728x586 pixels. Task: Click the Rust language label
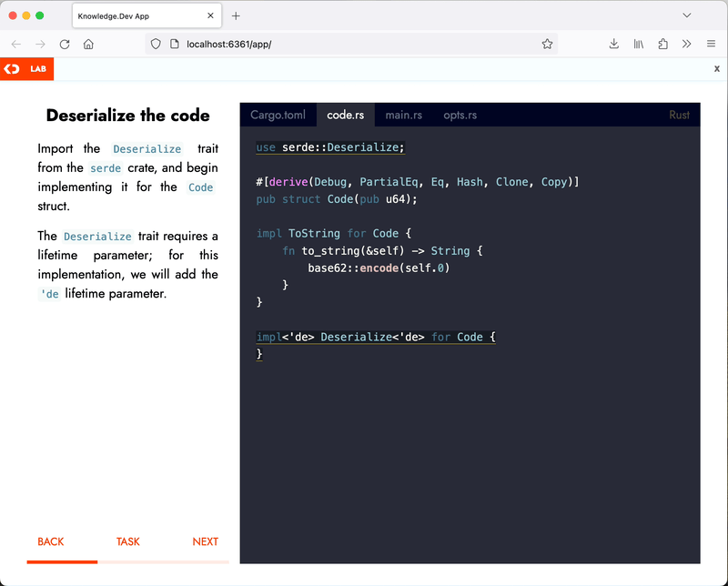[x=679, y=115]
